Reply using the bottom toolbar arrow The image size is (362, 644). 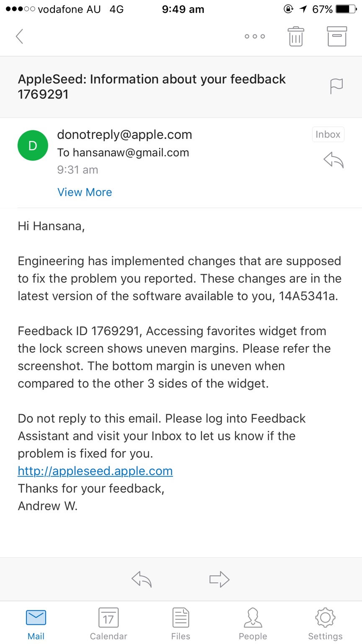142,579
